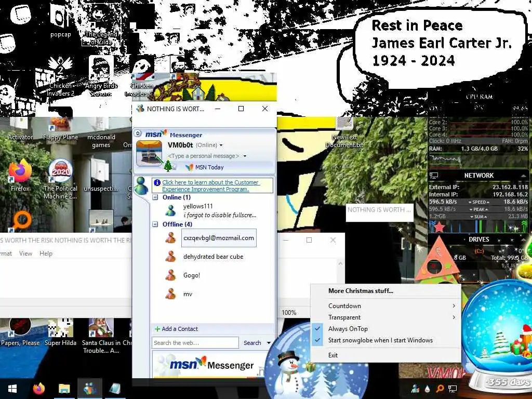Viewport: 532px width, 399px height.
Task: Open The Legend of Zilda desktop icon
Action: pyautogui.click(x=101, y=25)
